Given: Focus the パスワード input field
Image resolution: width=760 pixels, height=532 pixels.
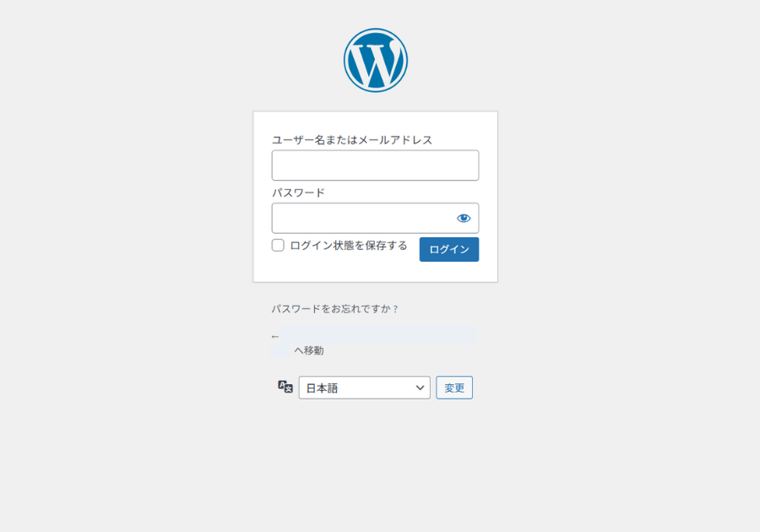Looking at the screenshot, I should point(363,218).
